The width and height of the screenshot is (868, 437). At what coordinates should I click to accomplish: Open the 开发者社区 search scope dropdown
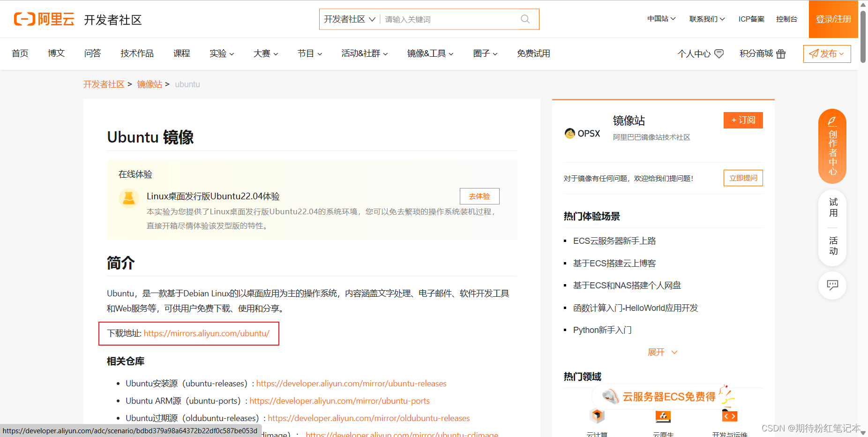pos(350,19)
